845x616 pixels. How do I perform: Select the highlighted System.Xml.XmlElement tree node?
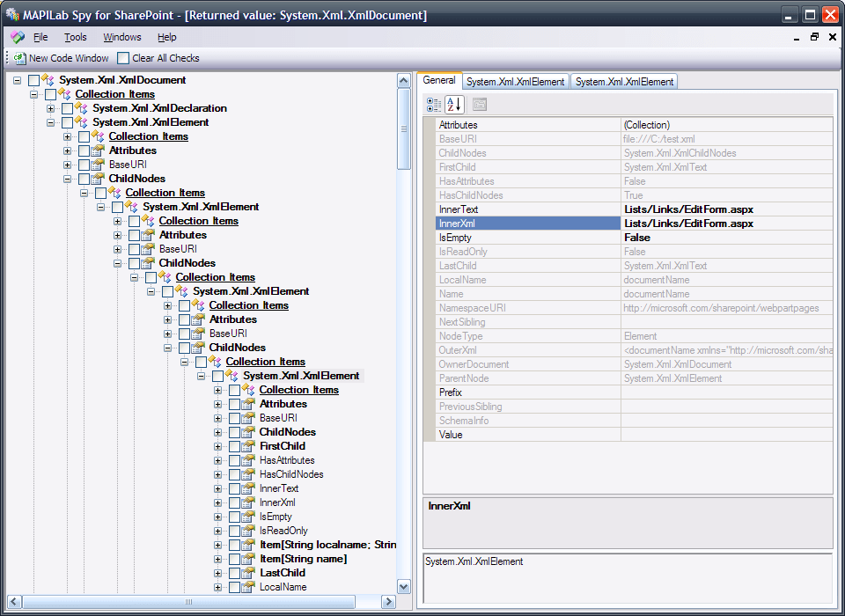(301, 376)
